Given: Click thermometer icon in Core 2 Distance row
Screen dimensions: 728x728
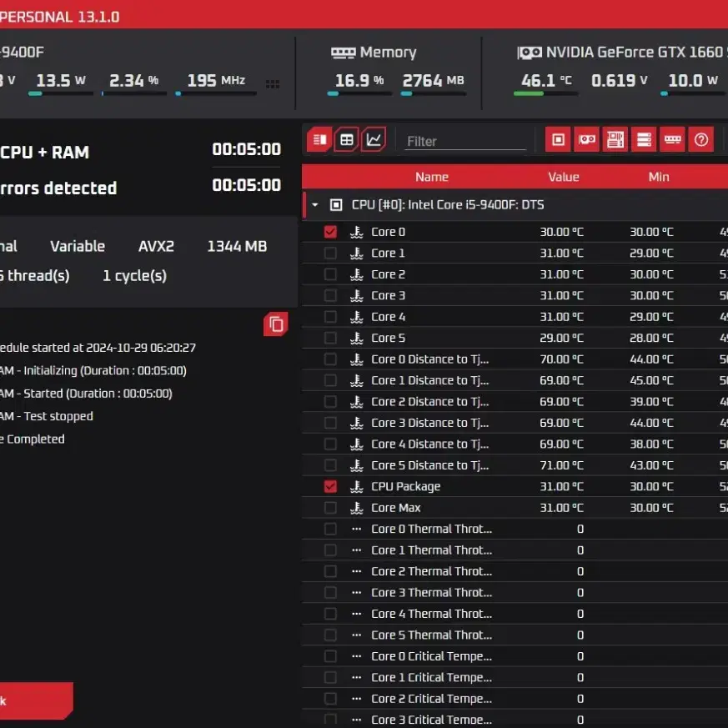Looking at the screenshot, I should click(x=357, y=402).
